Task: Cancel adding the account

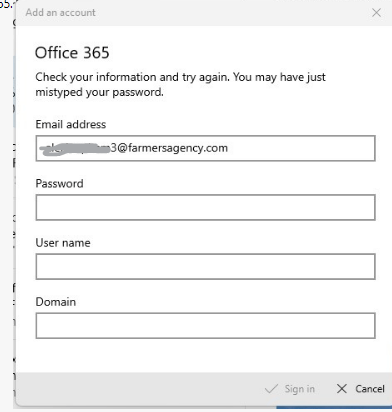Action: click(360, 389)
